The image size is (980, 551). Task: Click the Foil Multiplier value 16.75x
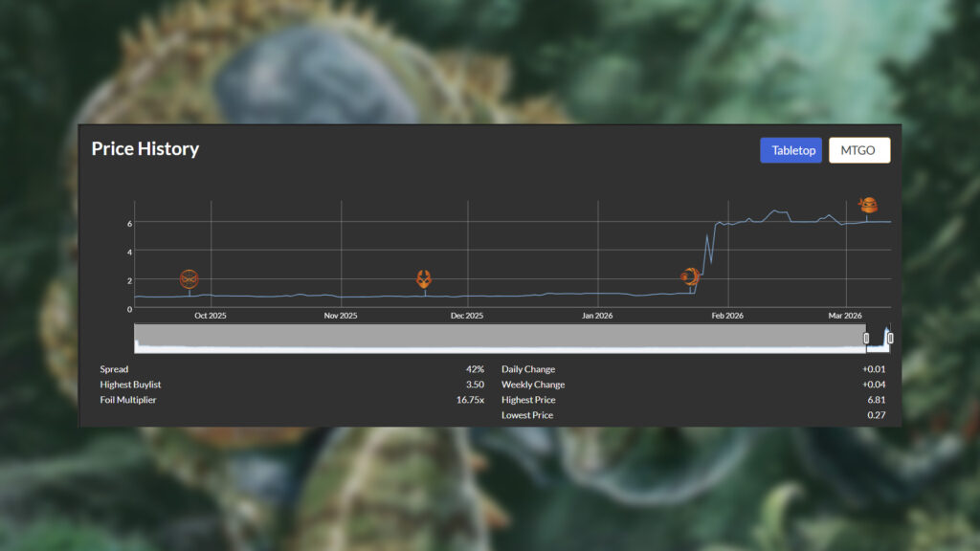[x=470, y=400]
